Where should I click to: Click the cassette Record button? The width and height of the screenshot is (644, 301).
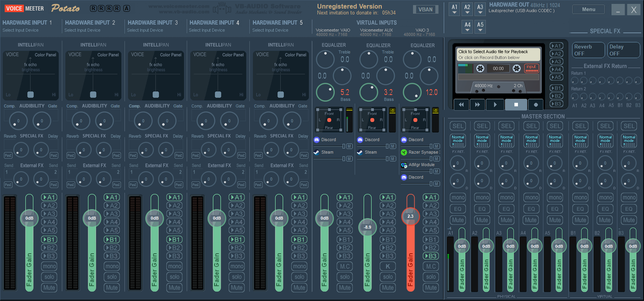536,105
